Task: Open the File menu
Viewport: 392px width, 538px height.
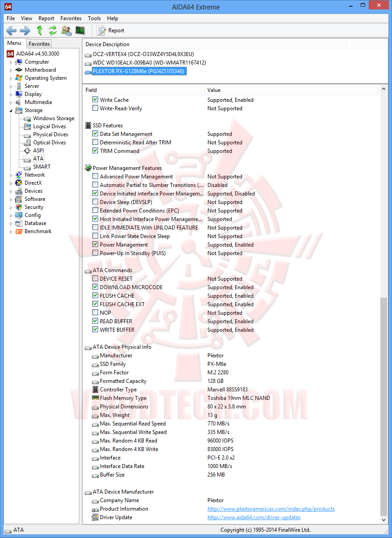Action: click(x=11, y=18)
